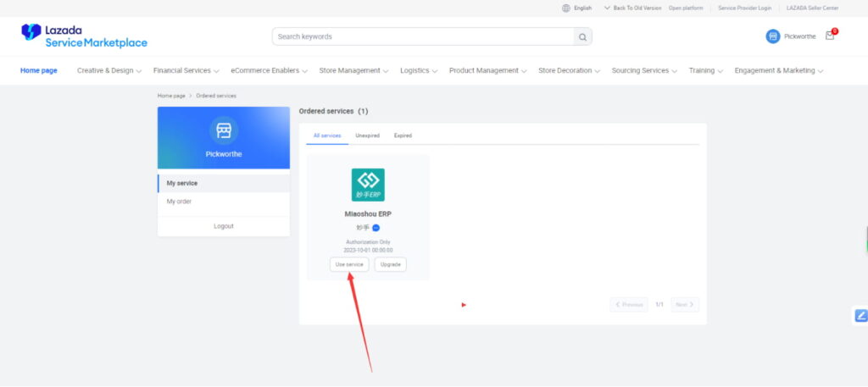Click the Pickworthe avatar icon in header
Image resolution: width=868 pixels, height=387 pixels.
pyautogui.click(x=773, y=36)
